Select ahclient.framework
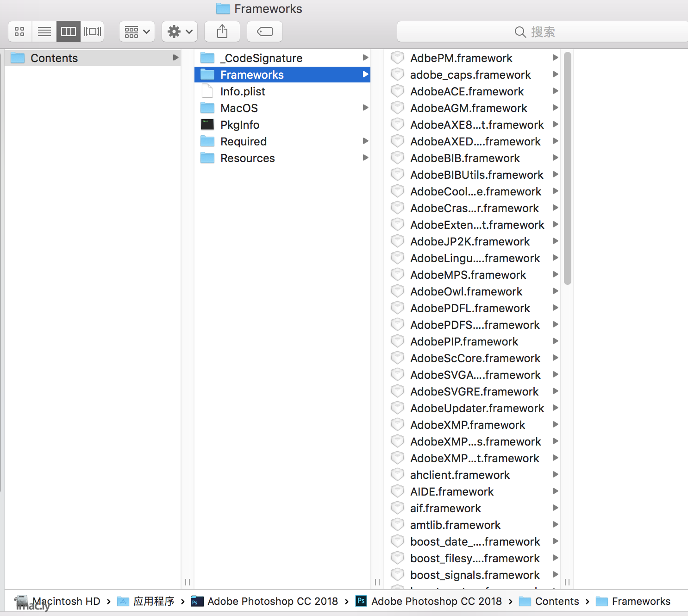This screenshot has height=616, width=688. [x=472, y=475]
